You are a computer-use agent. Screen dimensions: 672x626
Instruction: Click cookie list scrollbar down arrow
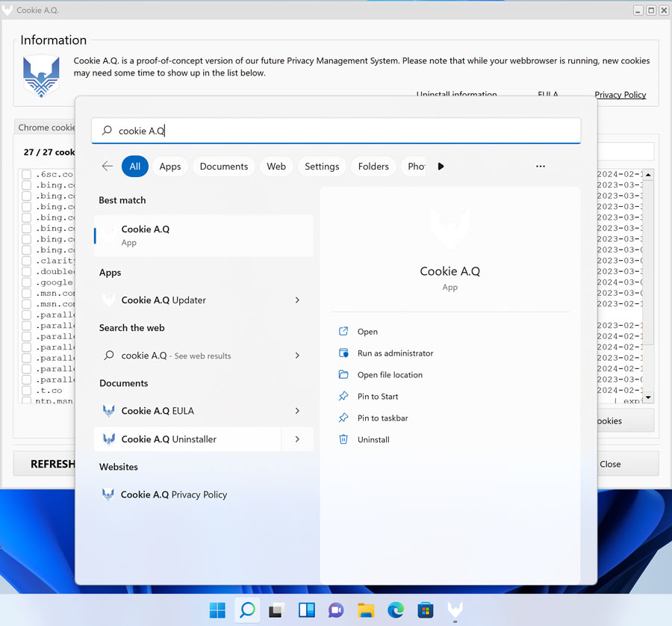pyautogui.click(x=648, y=397)
